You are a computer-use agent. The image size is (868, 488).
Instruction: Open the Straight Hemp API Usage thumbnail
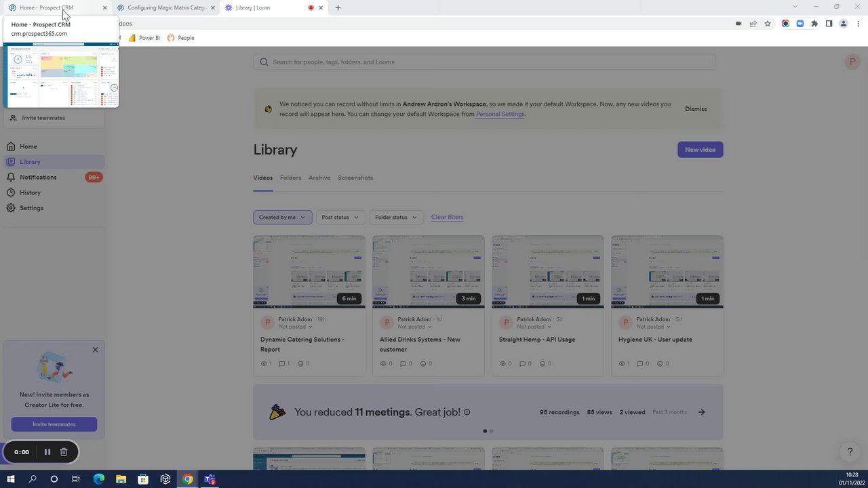(x=548, y=272)
